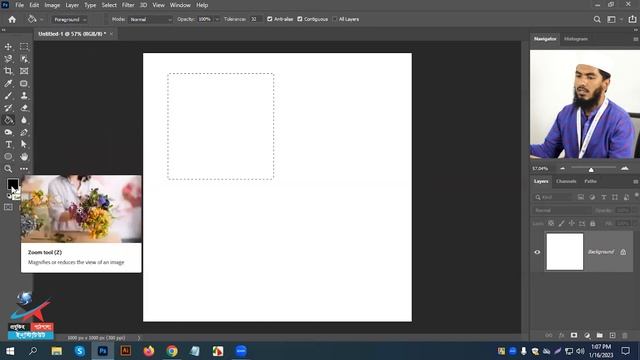Select the Lasso tool
Viewport: 640px width, 360px height.
tap(8, 59)
